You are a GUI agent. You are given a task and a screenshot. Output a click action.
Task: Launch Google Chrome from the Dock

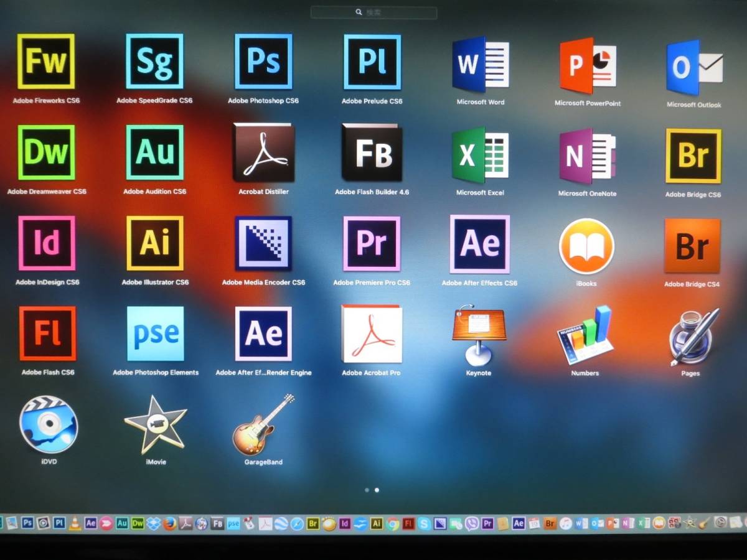[x=393, y=524]
